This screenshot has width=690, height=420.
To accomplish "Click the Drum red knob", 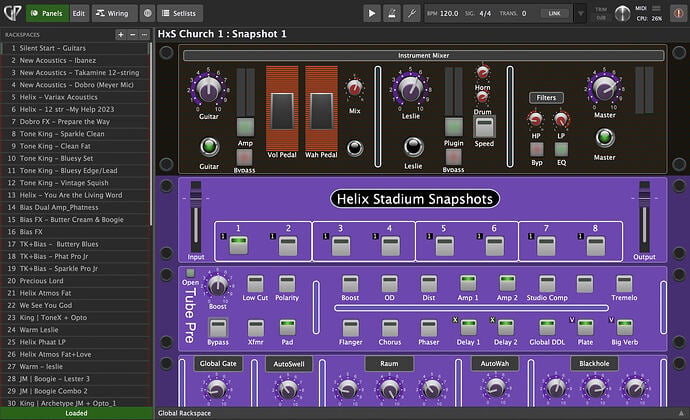I will (x=483, y=97).
